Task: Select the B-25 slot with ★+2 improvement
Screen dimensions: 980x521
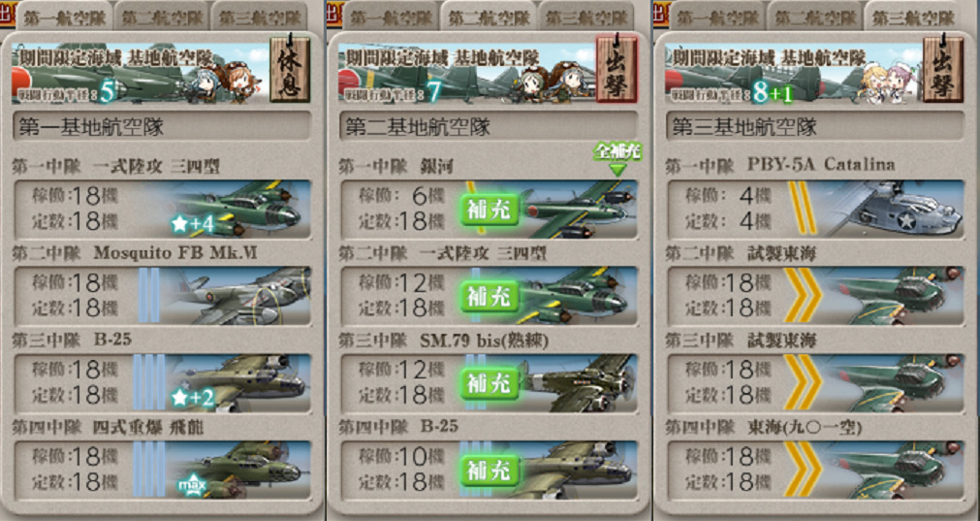Action: pyautogui.click(x=163, y=383)
